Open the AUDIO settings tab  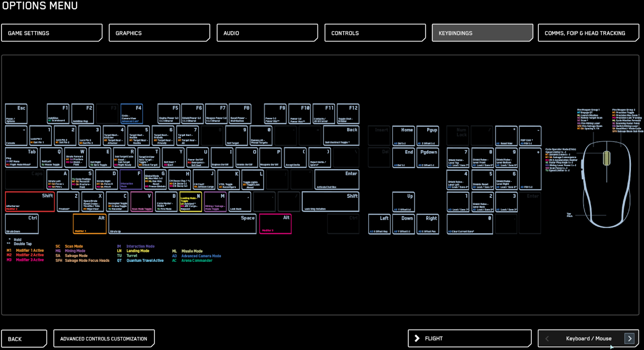[267, 32]
